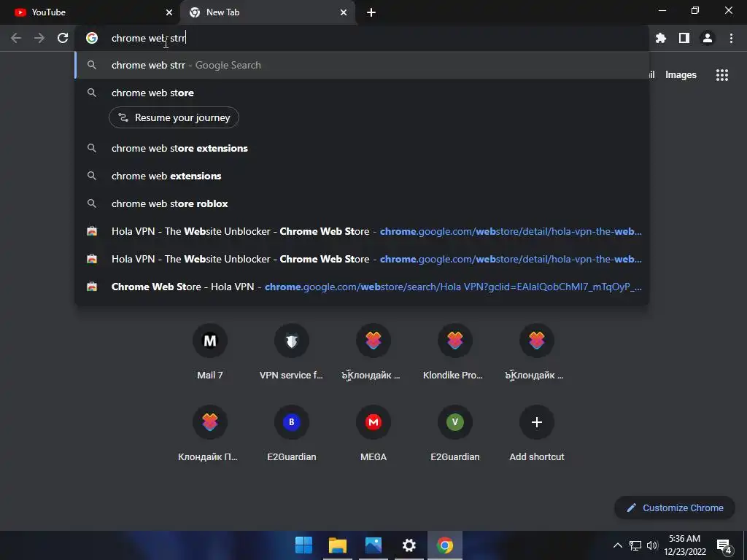This screenshot has width=747, height=560.
Task: Open the Mail 7 shortcut
Action: click(210, 352)
